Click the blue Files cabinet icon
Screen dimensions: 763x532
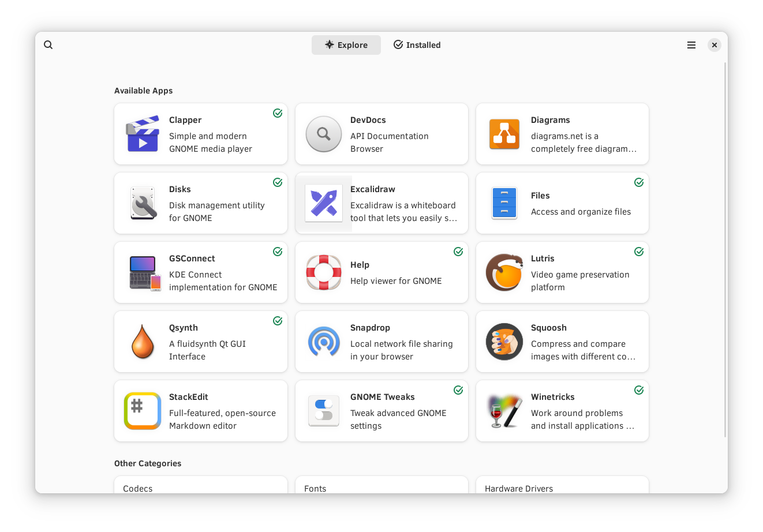(x=504, y=203)
